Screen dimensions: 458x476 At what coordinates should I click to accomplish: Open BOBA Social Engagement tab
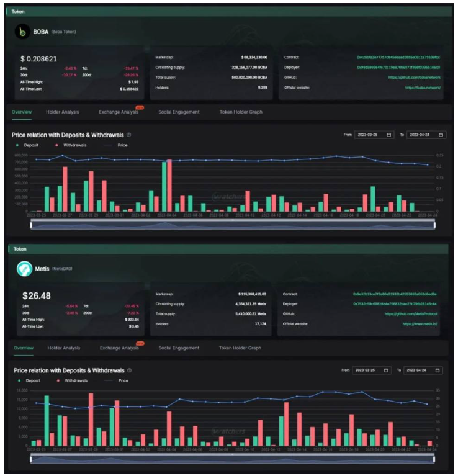click(x=179, y=112)
